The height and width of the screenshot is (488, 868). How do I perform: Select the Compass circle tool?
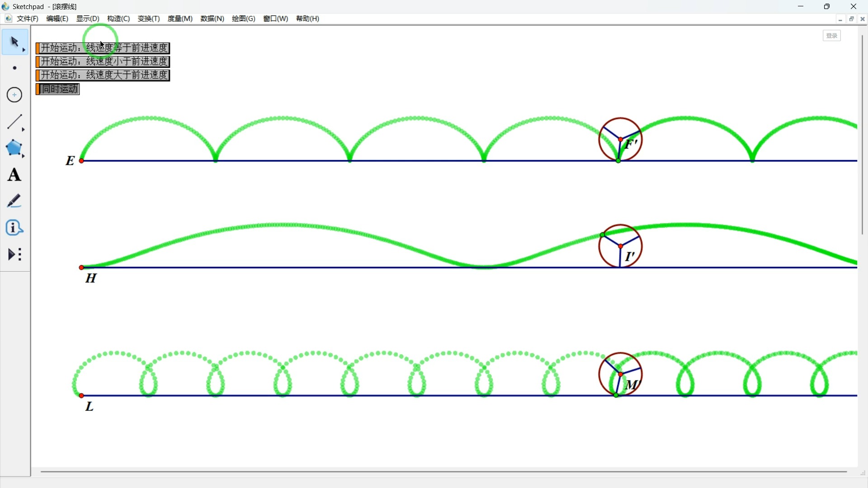14,95
